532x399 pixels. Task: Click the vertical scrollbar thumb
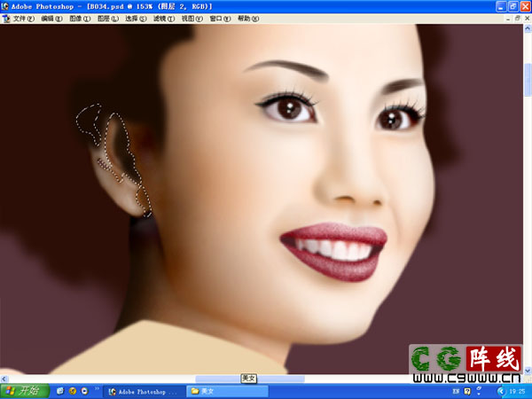click(528, 80)
